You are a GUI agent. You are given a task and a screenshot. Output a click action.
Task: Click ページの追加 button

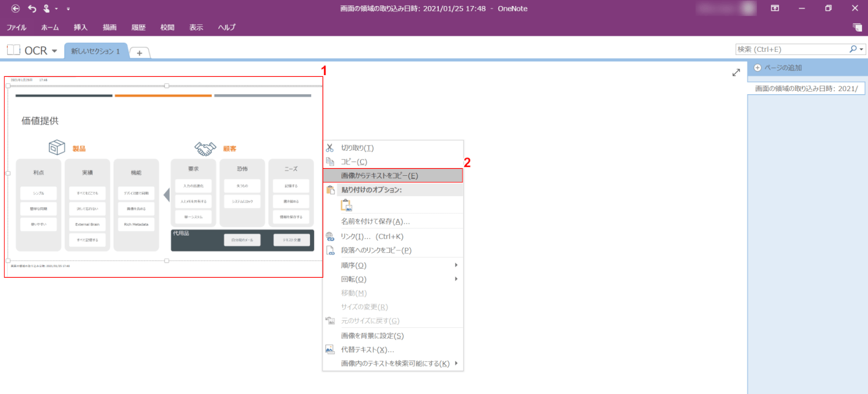pyautogui.click(x=782, y=68)
